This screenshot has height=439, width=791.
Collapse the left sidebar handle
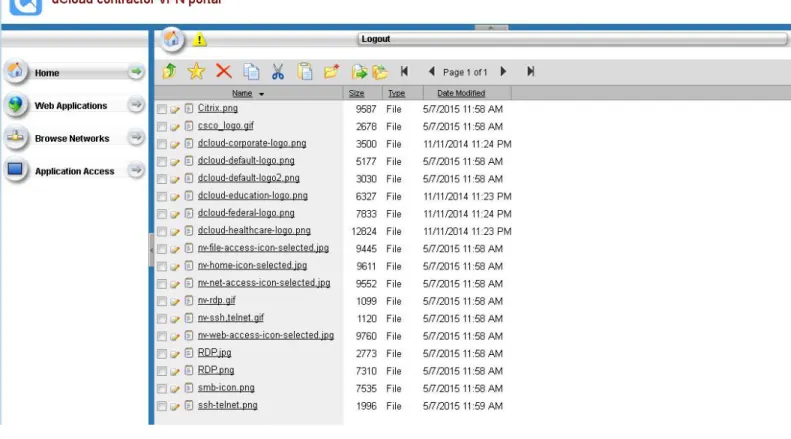click(x=151, y=250)
